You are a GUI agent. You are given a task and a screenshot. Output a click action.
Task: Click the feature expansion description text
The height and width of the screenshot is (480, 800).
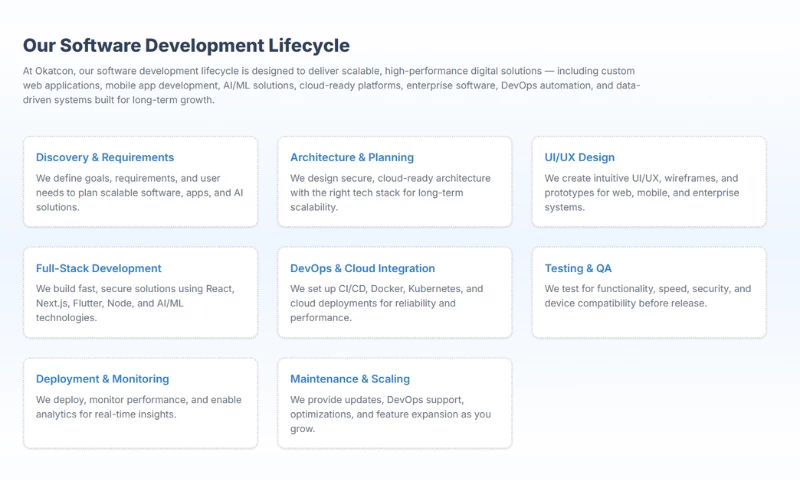(390, 414)
